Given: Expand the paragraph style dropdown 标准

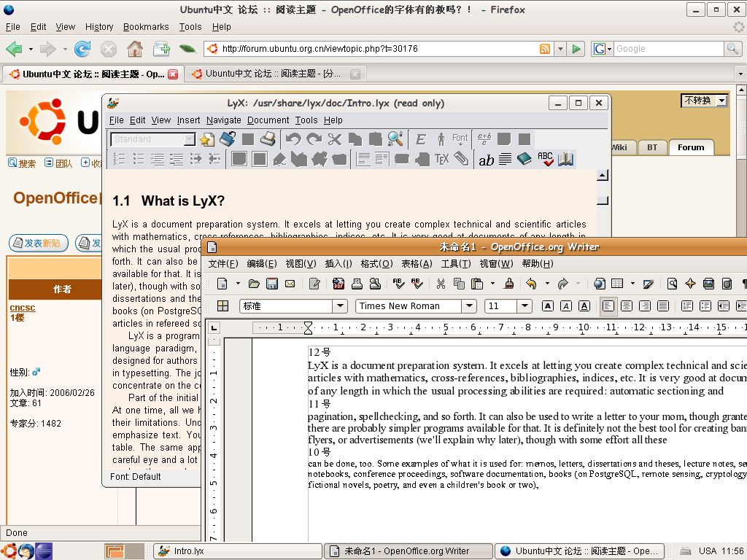Looking at the screenshot, I should [340, 306].
